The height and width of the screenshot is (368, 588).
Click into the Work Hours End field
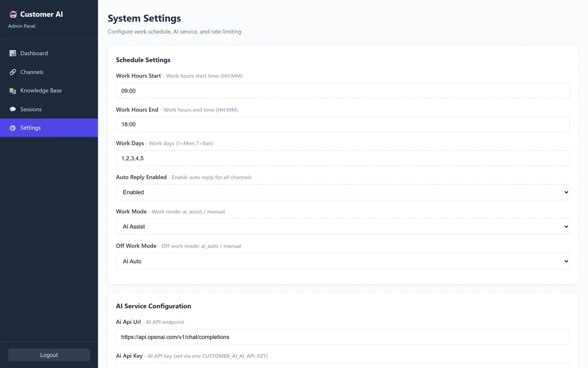(343, 124)
